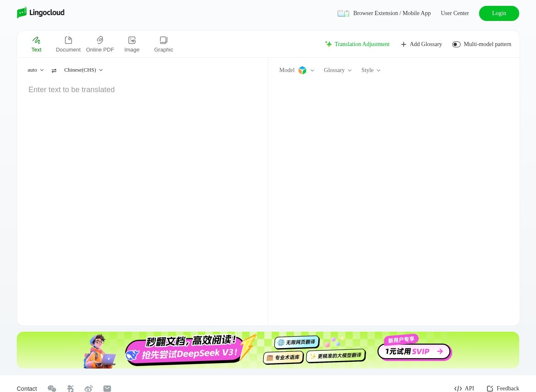Viewport: 536px width, 392px height.
Task: Open the Style dropdown
Action: [371, 70]
